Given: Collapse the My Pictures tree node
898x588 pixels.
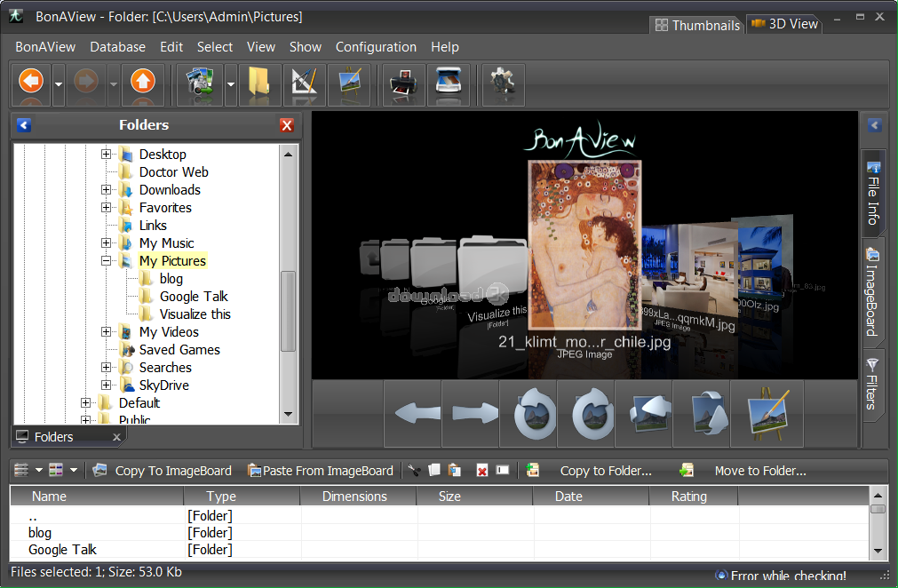Looking at the screenshot, I should (x=106, y=260).
